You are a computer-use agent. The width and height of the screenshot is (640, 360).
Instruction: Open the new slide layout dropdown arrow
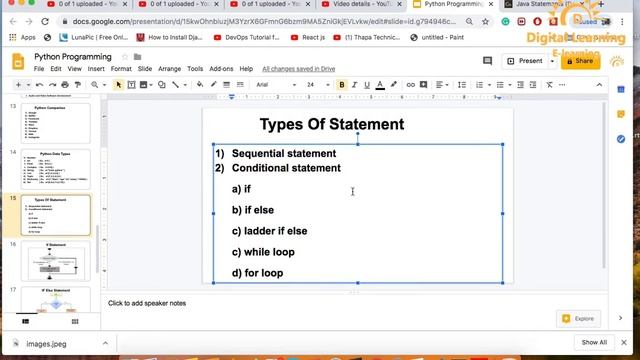tap(28, 85)
